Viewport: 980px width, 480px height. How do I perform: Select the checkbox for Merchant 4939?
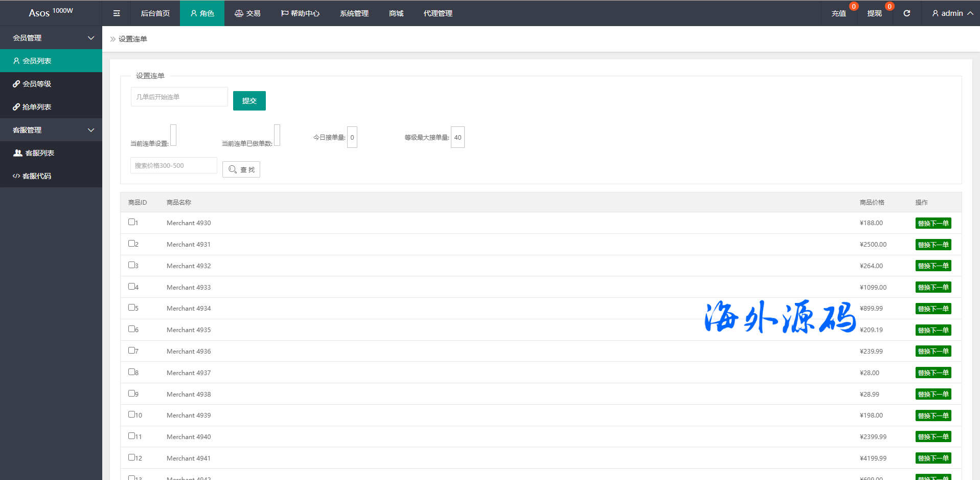(131, 414)
